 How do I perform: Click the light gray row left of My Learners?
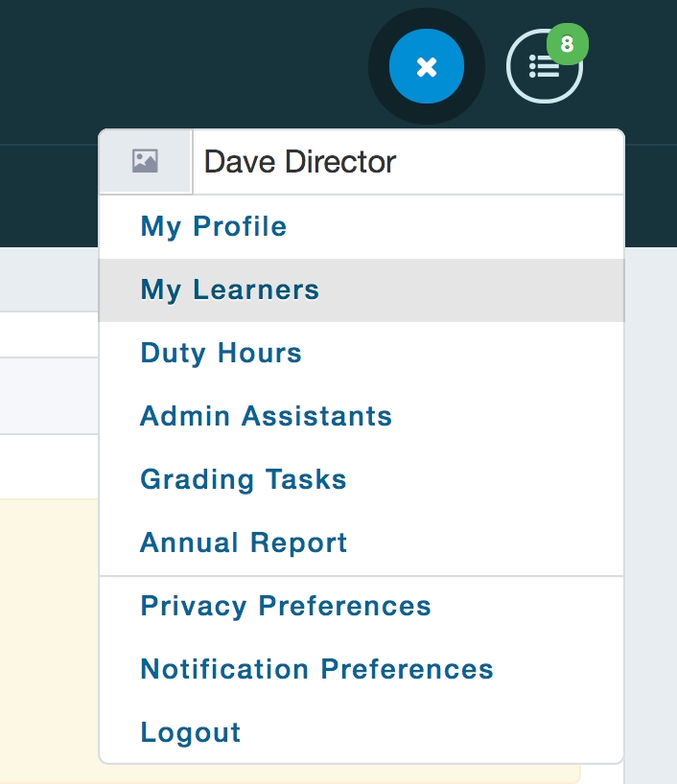48,288
